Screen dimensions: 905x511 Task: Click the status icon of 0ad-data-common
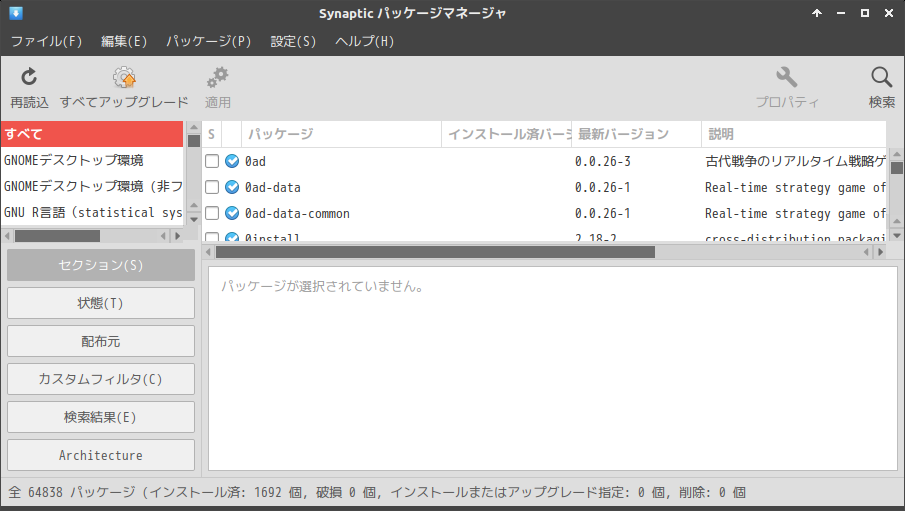232,213
